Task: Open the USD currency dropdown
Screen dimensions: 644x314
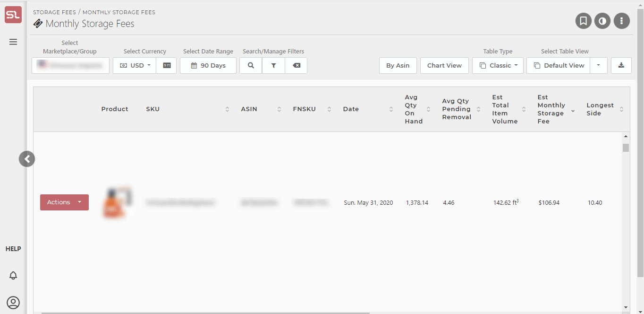Action: [134, 65]
